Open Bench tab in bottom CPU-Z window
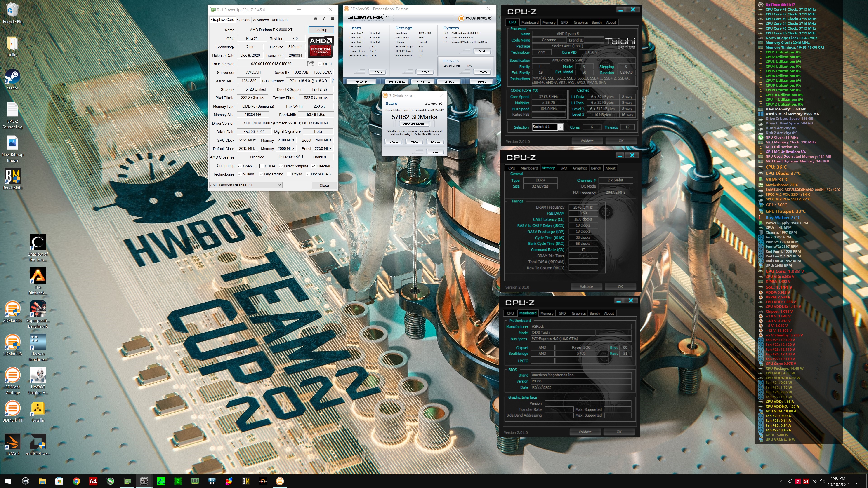The image size is (868, 488). point(594,314)
